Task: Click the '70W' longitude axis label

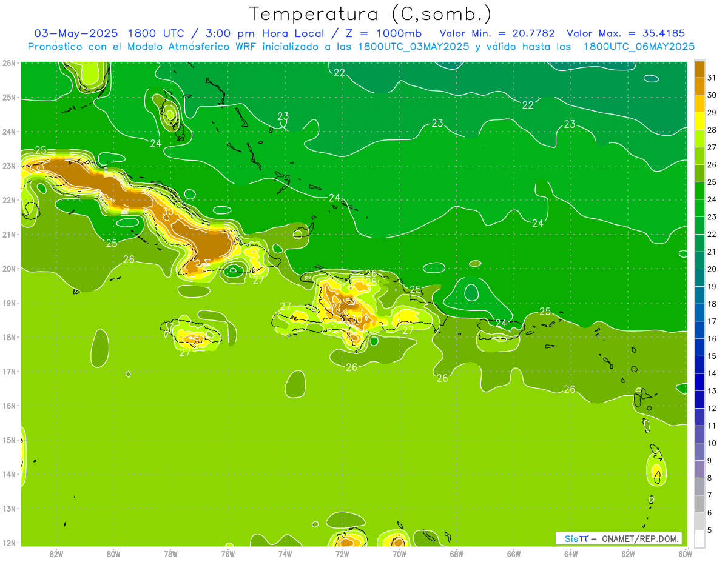Action: [399, 554]
